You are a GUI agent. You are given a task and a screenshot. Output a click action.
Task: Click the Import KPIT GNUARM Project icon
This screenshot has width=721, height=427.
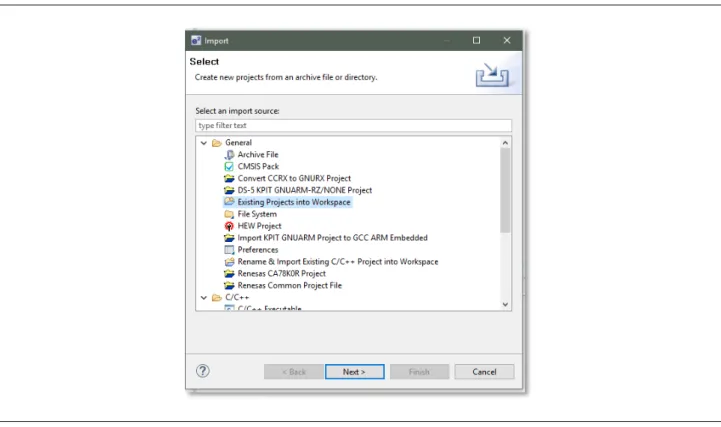coord(229,238)
